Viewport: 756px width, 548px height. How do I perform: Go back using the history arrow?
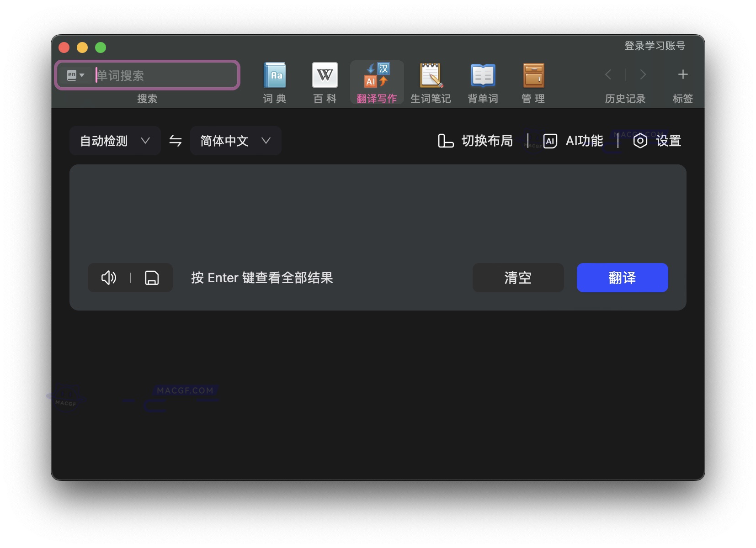coord(608,74)
